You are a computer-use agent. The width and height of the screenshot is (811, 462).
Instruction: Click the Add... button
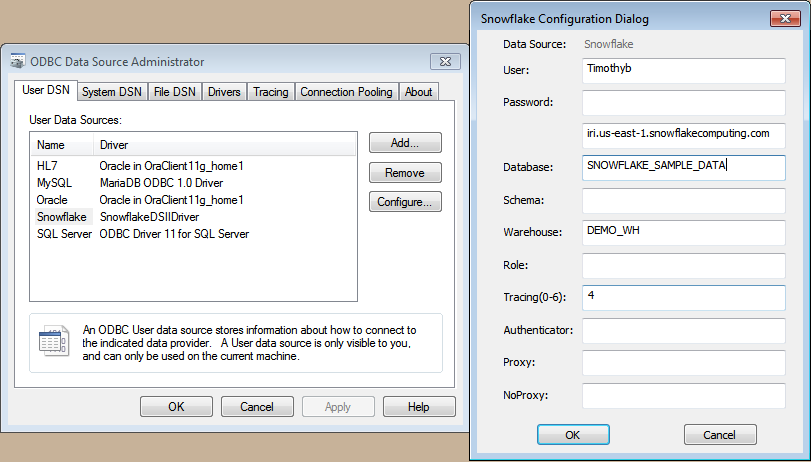point(405,143)
